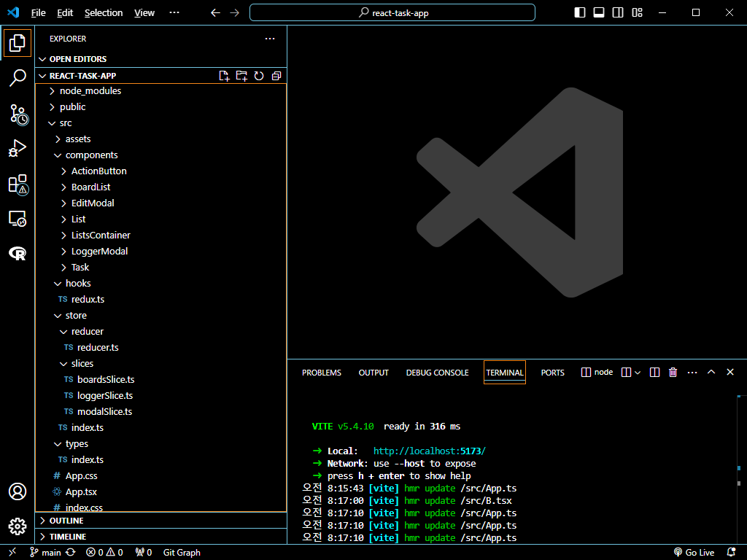Open the reducer.ts file
Screen dimensions: 747x560
click(x=161, y=348)
